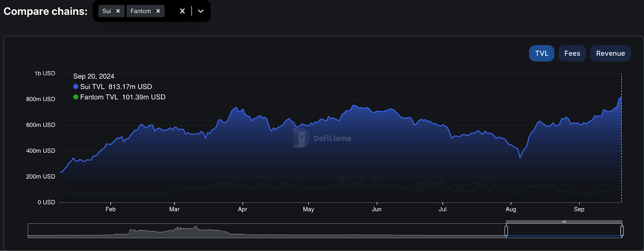Click the Fantom TVL legend entry
This screenshot has width=644, height=251.
click(119, 97)
